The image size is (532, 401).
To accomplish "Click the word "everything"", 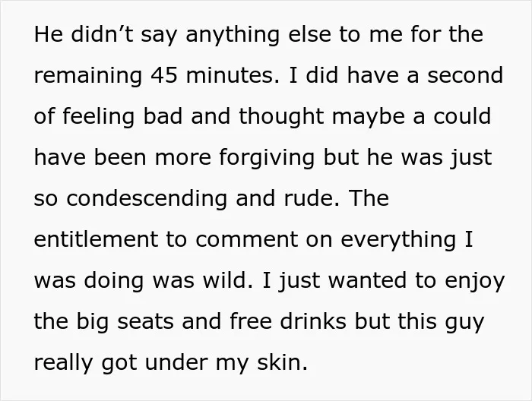I will (x=398, y=240).
